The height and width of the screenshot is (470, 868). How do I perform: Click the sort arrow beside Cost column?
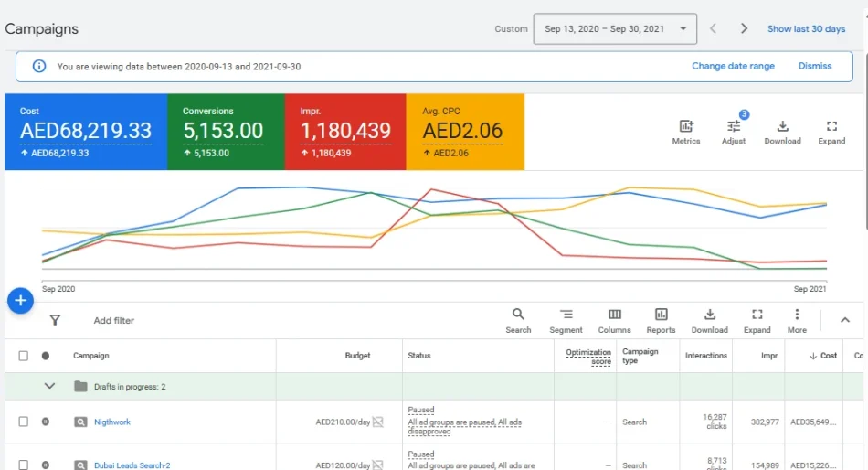tap(813, 356)
